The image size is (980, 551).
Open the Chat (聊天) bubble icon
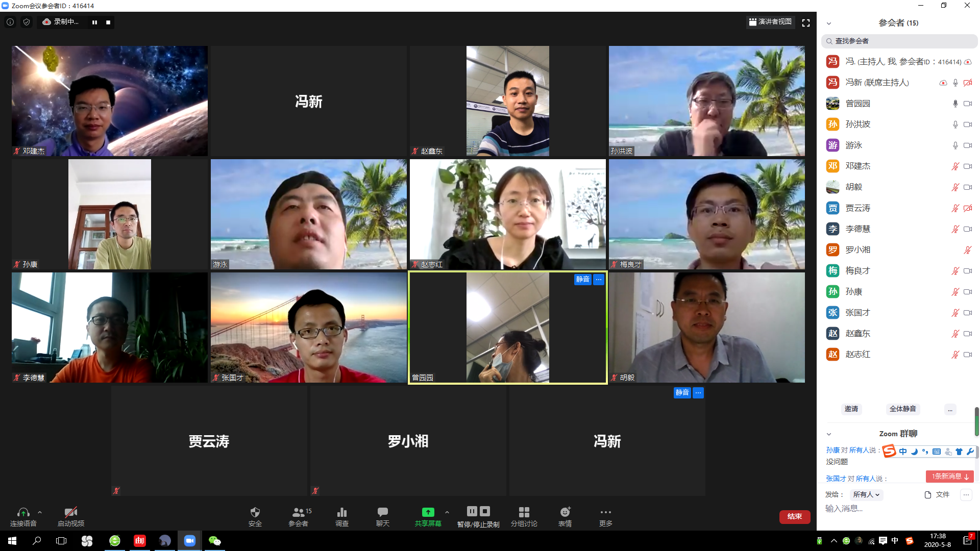(383, 512)
